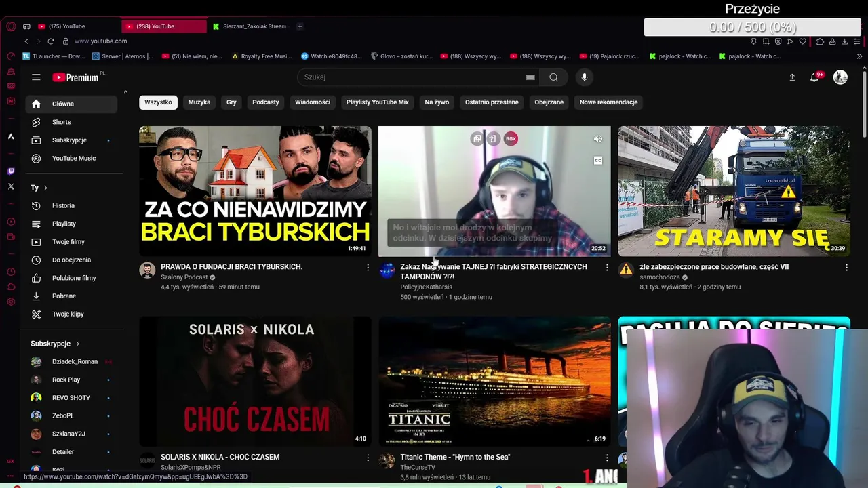The image size is (868, 488).
Task: Open options menu for TAMPONÓW video
Action: pos(607,268)
